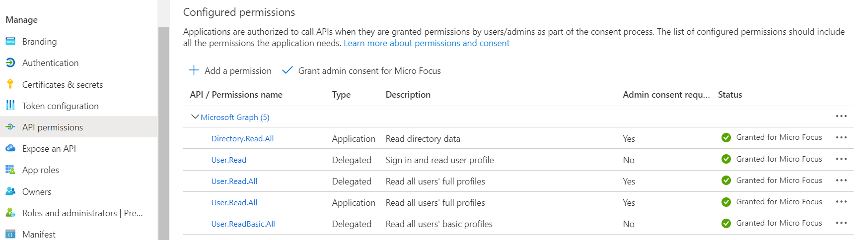Open Learn more about permissions and consent
Image resolution: width=868 pixels, height=240 pixels.
pyautogui.click(x=426, y=43)
